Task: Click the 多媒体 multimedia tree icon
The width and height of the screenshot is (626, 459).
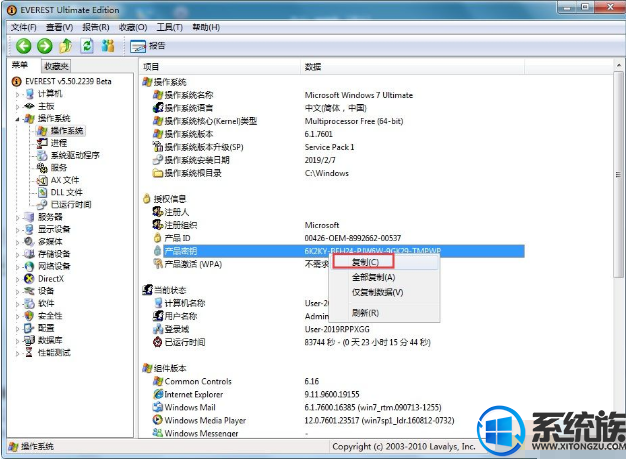Action: pyautogui.click(x=29, y=241)
